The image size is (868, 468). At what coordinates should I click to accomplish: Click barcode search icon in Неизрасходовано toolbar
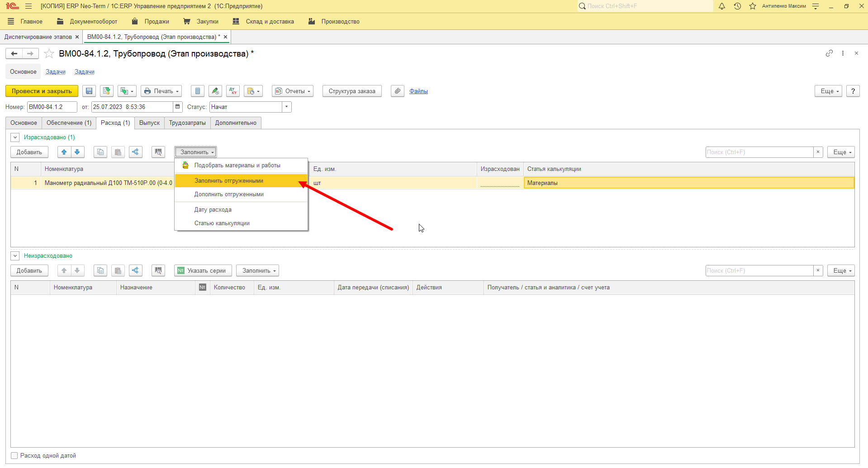[x=158, y=270]
